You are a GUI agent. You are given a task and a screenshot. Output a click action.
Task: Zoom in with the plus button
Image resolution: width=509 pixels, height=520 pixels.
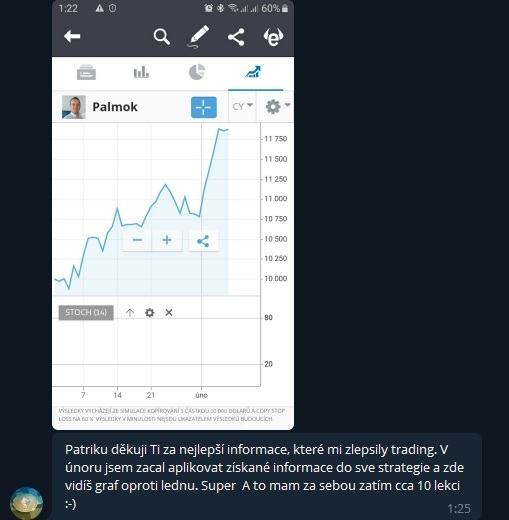pyautogui.click(x=167, y=240)
